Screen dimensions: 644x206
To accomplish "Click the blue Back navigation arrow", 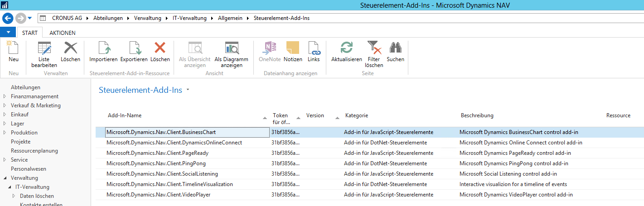I will [x=8, y=18].
